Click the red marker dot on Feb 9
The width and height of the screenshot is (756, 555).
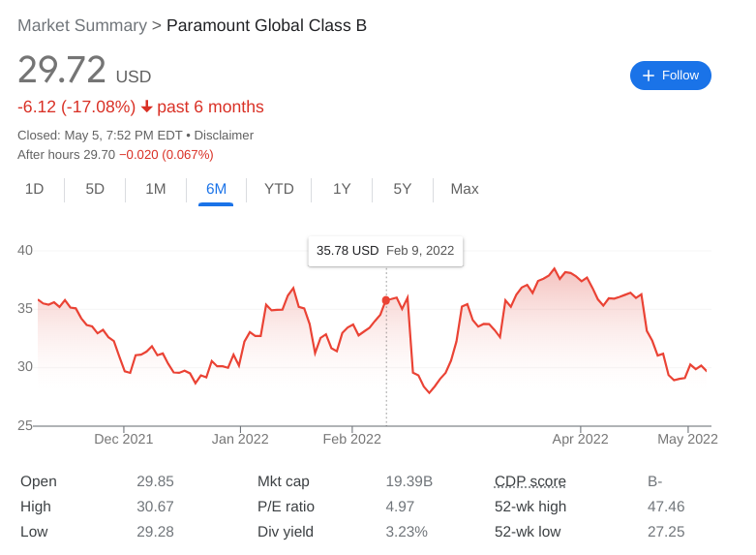pyautogui.click(x=385, y=300)
